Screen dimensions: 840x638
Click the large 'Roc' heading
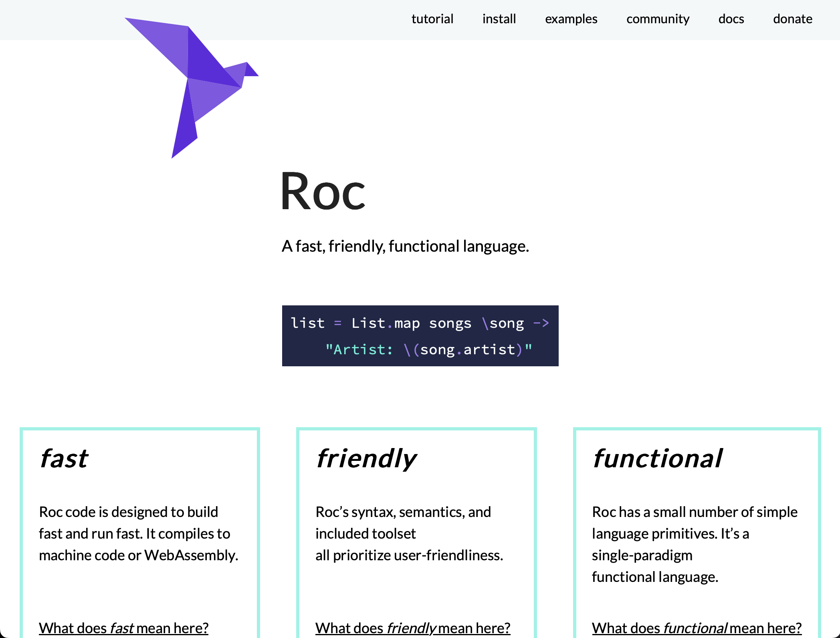(323, 191)
